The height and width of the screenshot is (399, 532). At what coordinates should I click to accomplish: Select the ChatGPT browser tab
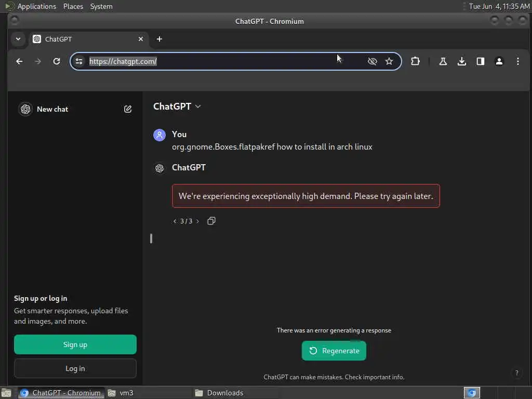[x=88, y=39]
